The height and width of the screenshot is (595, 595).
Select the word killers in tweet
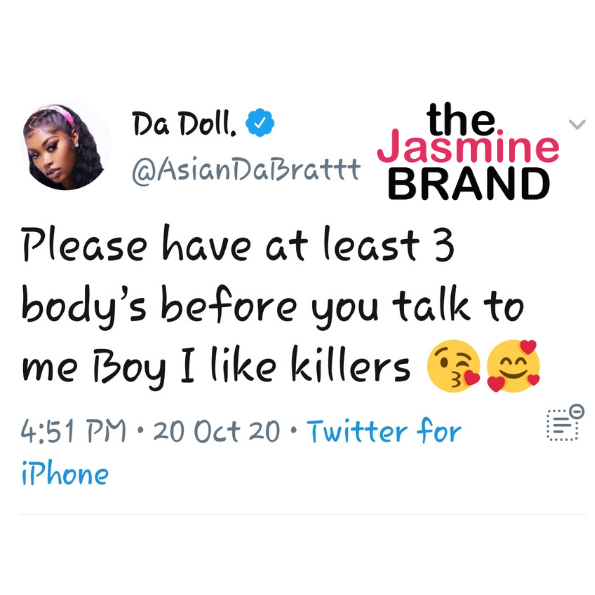tap(351, 365)
